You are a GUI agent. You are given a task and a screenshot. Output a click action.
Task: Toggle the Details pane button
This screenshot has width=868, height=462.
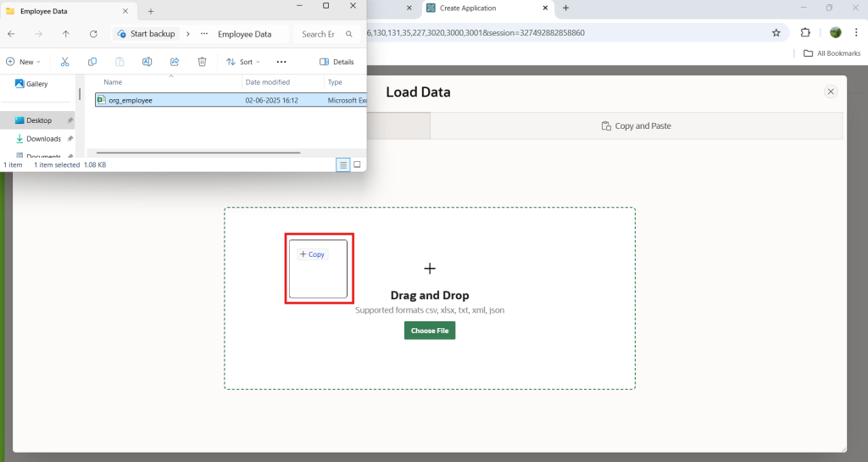click(x=337, y=62)
